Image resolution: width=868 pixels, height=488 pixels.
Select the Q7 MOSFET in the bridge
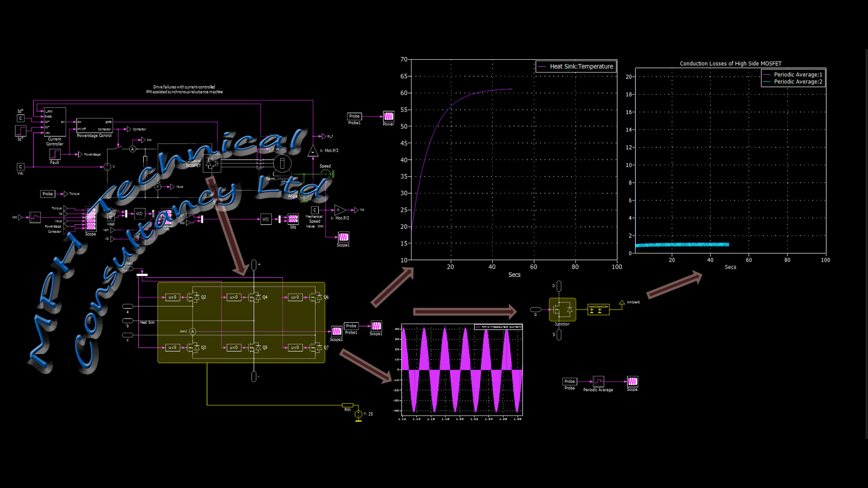click(x=316, y=348)
